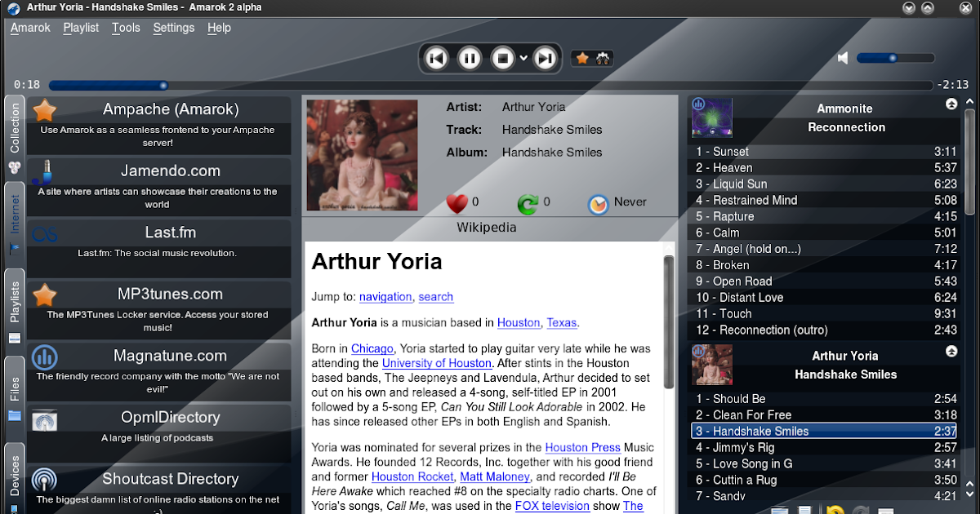This screenshot has width=980, height=514.
Task: Click the Last.fm logo icon
Action: pos(45,235)
